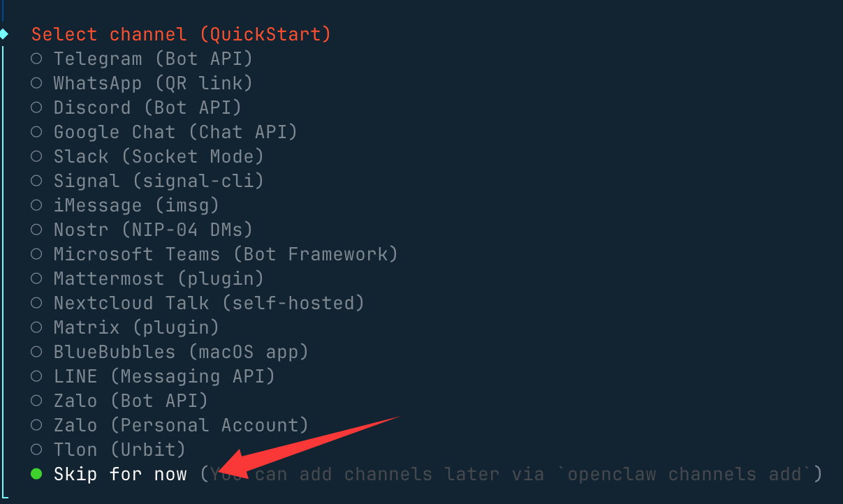
Task: Pick Nostr (NIP-04 DMs) option
Action: [36, 230]
